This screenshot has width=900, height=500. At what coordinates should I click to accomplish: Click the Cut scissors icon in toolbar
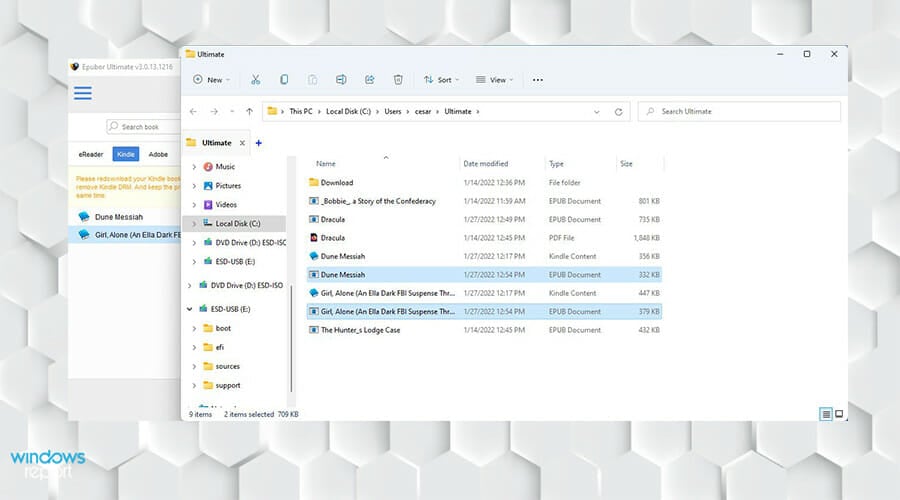coord(255,80)
